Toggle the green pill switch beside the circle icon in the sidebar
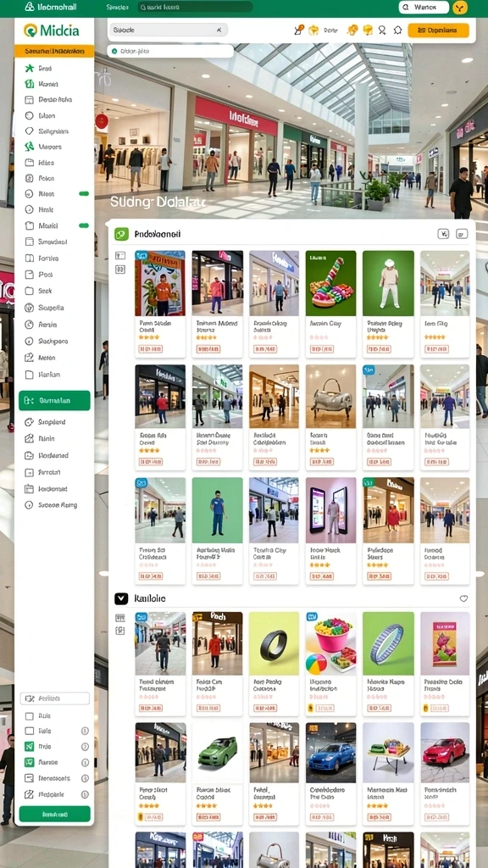 [84, 194]
